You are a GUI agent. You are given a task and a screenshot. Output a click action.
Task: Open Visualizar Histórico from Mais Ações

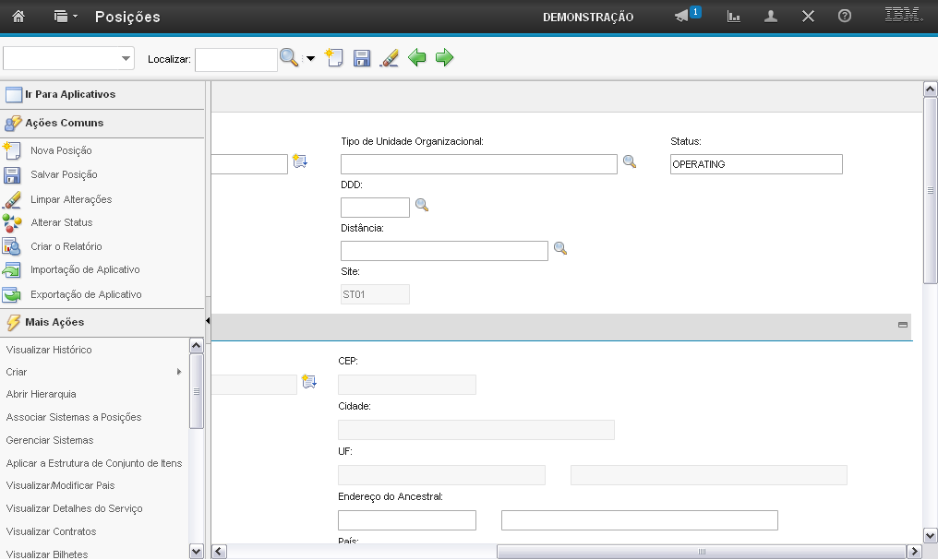[49, 350]
